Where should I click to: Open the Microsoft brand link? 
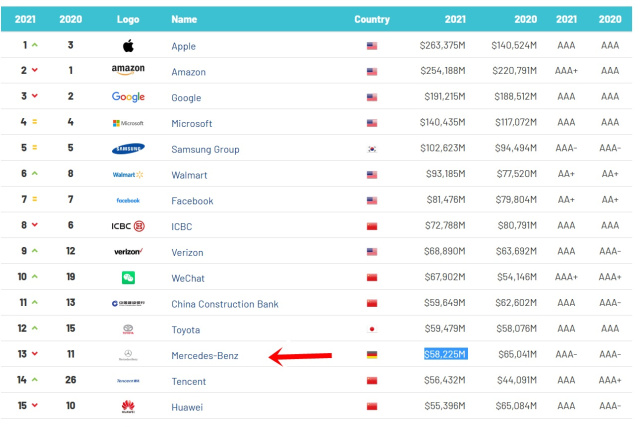192,123
